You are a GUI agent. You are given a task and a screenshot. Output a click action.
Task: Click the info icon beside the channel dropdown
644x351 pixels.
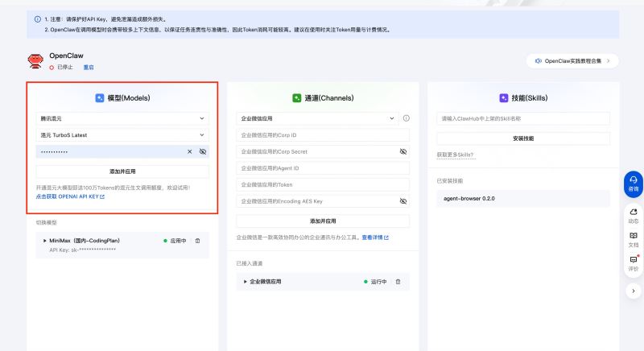tap(407, 118)
